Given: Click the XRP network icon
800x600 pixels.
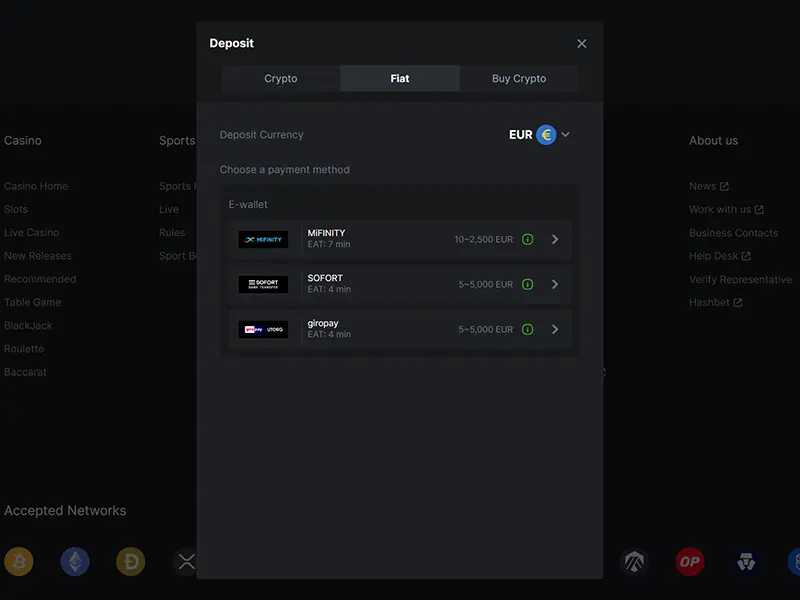Looking at the screenshot, I should point(186,561).
